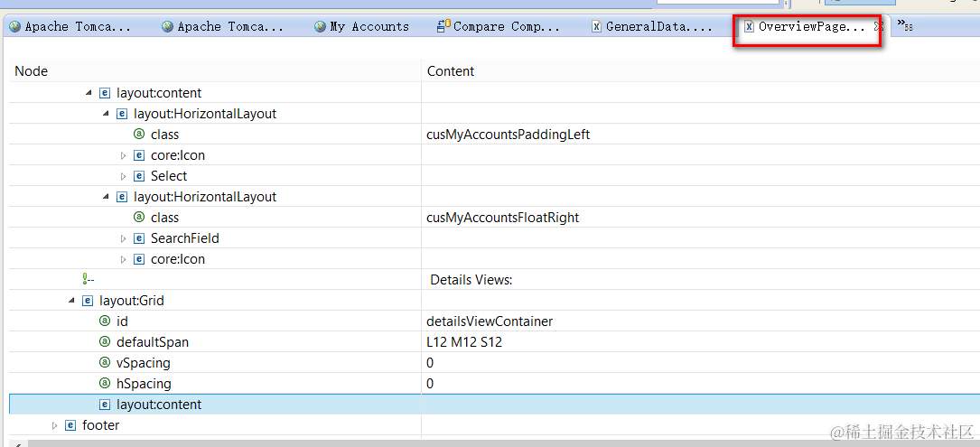
Task: Click cusMyAccountsPaddingLeft content value
Action: (x=509, y=135)
